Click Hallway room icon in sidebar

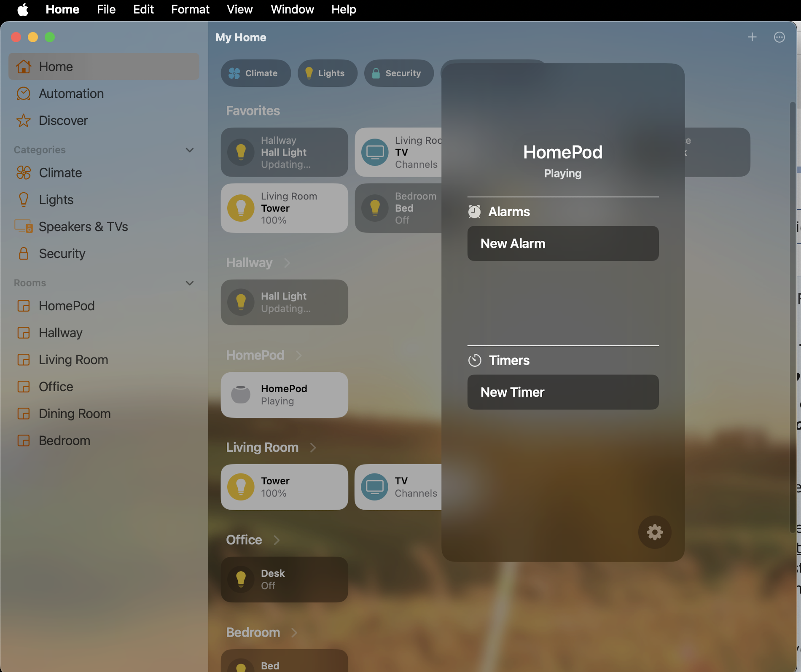[24, 333]
